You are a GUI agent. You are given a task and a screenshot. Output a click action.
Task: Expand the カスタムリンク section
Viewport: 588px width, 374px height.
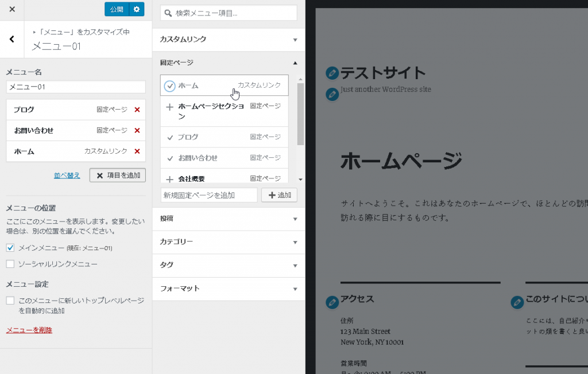coord(228,40)
